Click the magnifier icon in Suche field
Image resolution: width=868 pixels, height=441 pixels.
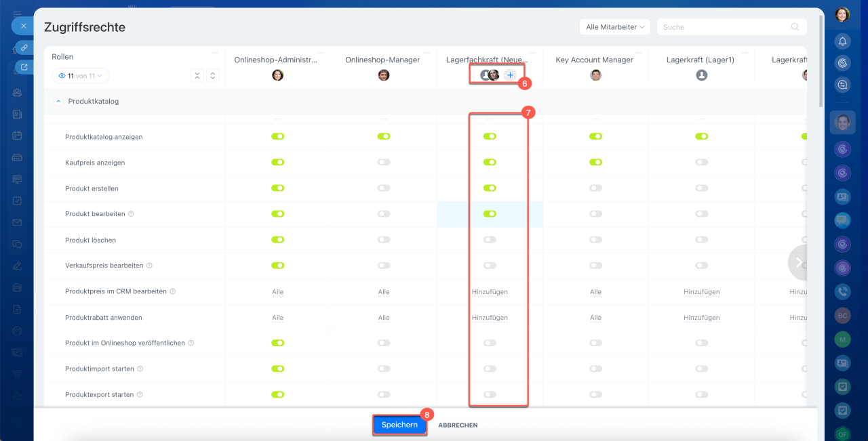[795, 27]
